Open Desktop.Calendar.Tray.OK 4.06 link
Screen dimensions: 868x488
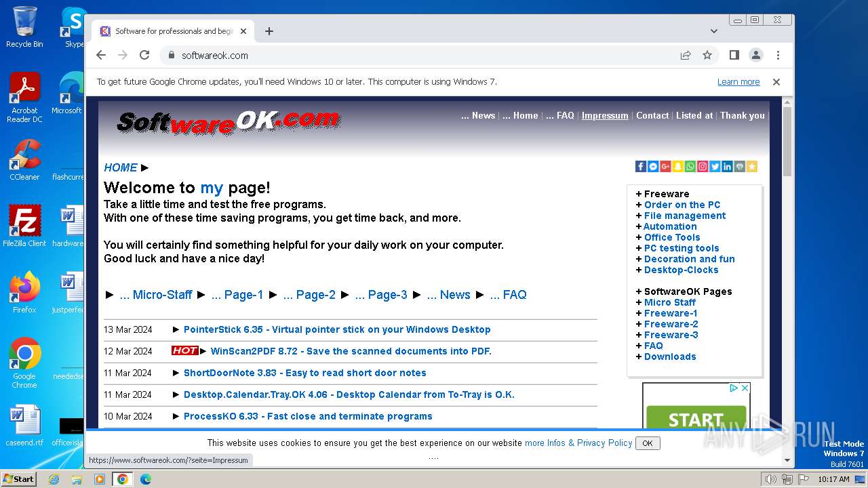point(349,394)
